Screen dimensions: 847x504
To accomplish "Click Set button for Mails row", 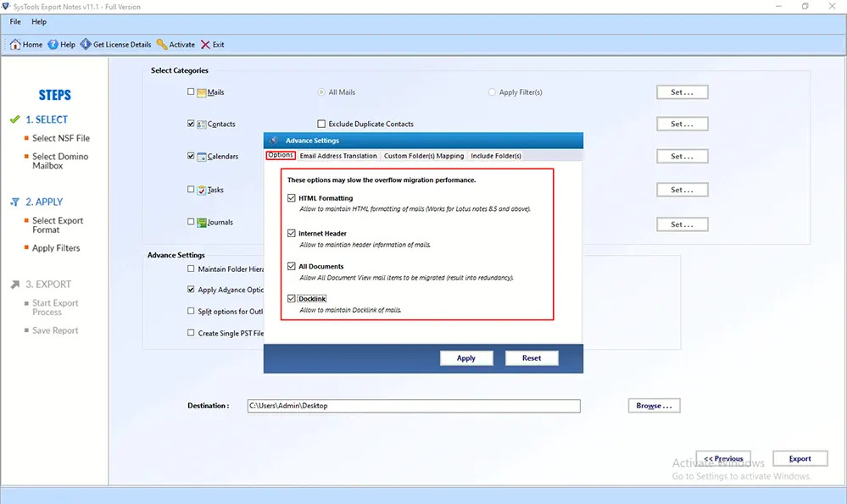I will click(683, 92).
